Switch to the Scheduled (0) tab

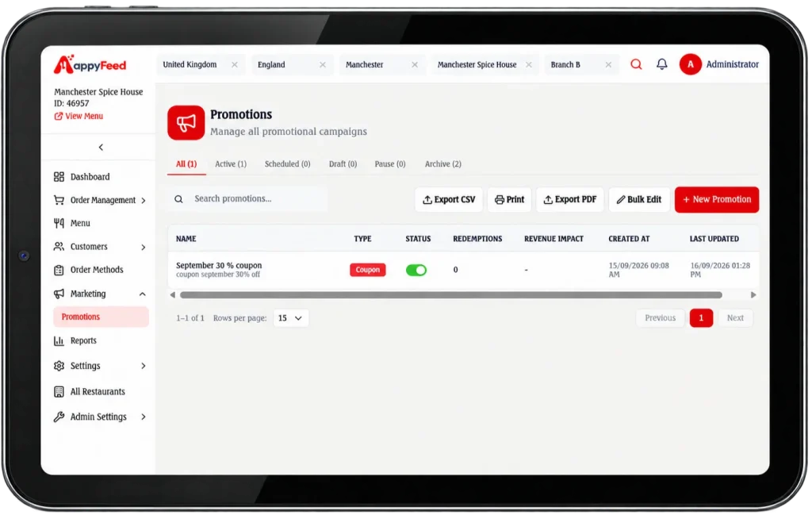tap(287, 164)
